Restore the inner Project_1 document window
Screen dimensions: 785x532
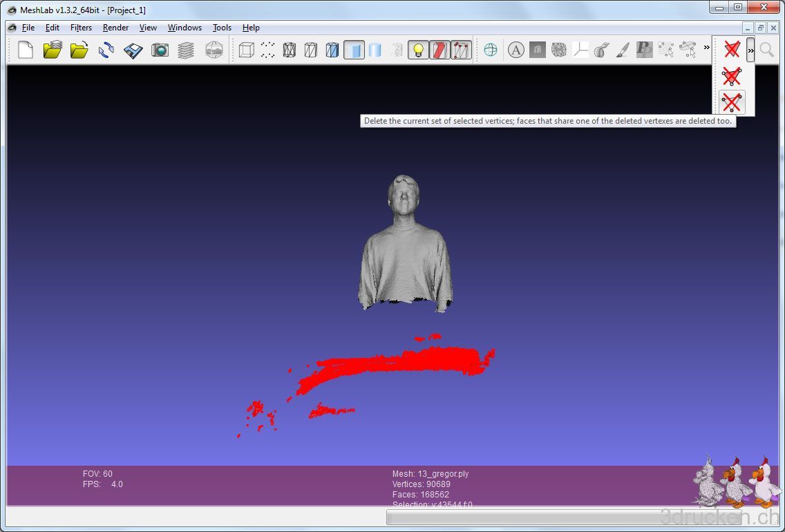(760, 28)
